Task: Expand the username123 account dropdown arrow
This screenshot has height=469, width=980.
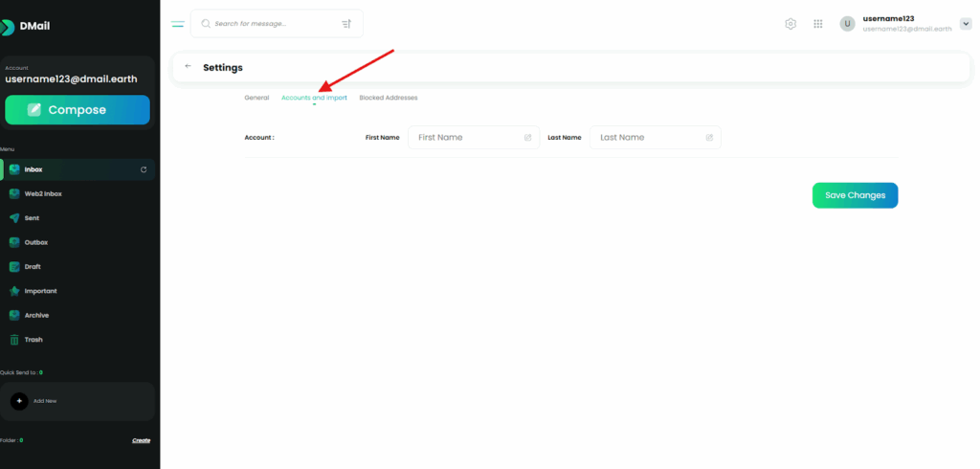Action: coord(965,24)
